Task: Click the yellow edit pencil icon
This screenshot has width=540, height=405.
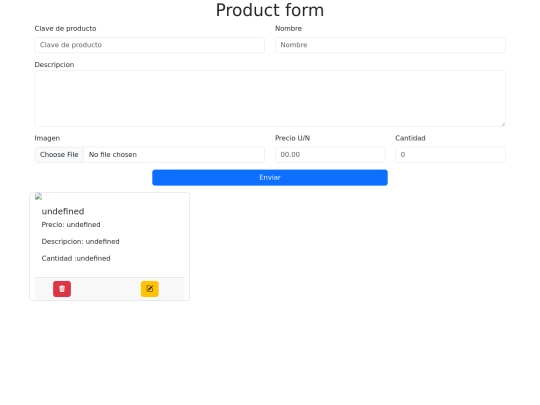Action: pyautogui.click(x=150, y=289)
